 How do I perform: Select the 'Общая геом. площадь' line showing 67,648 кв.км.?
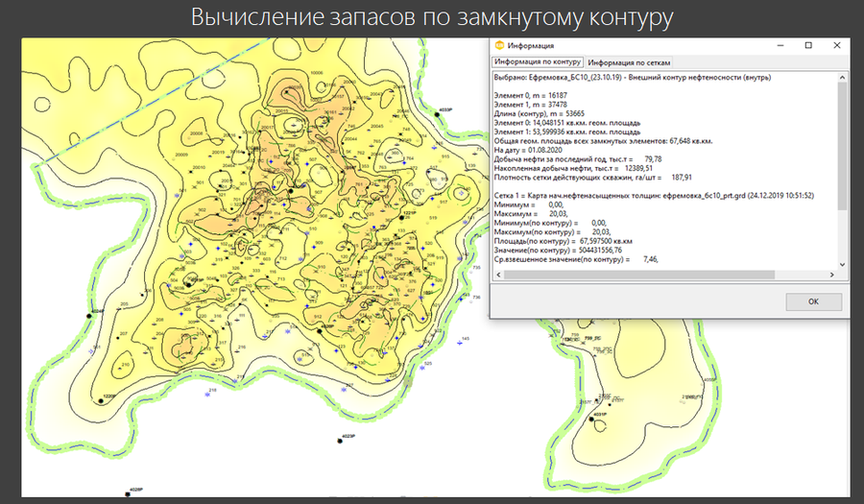point(604,141)
